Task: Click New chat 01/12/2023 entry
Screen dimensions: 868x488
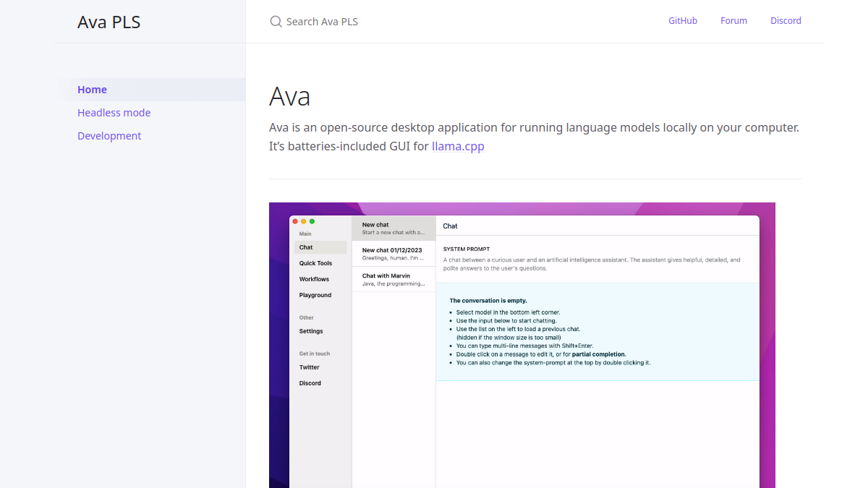Action: click(393, 254)
